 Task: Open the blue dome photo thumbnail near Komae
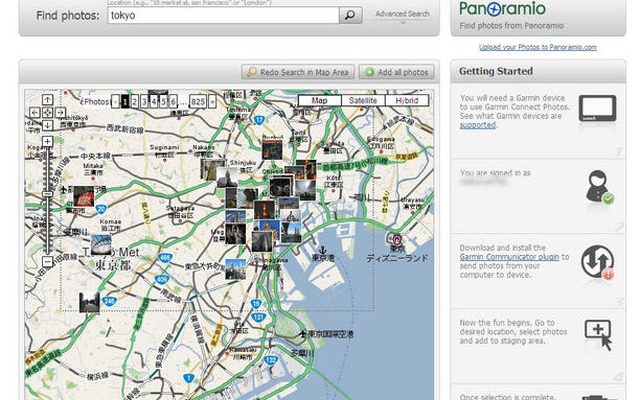click(x=101, y=245)
